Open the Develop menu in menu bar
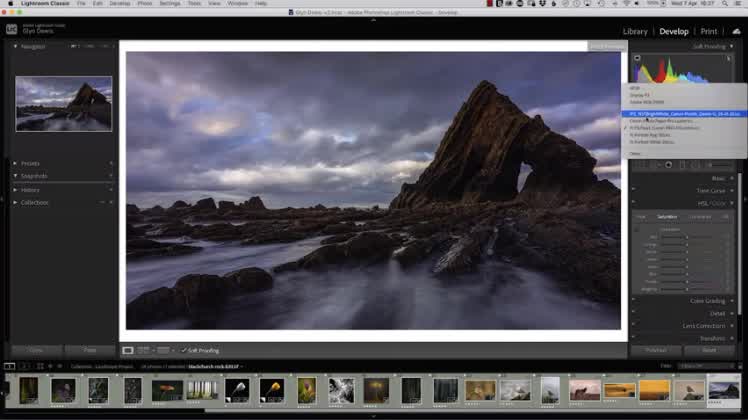This screenshot has height=420, width=748. coord(120,3)
